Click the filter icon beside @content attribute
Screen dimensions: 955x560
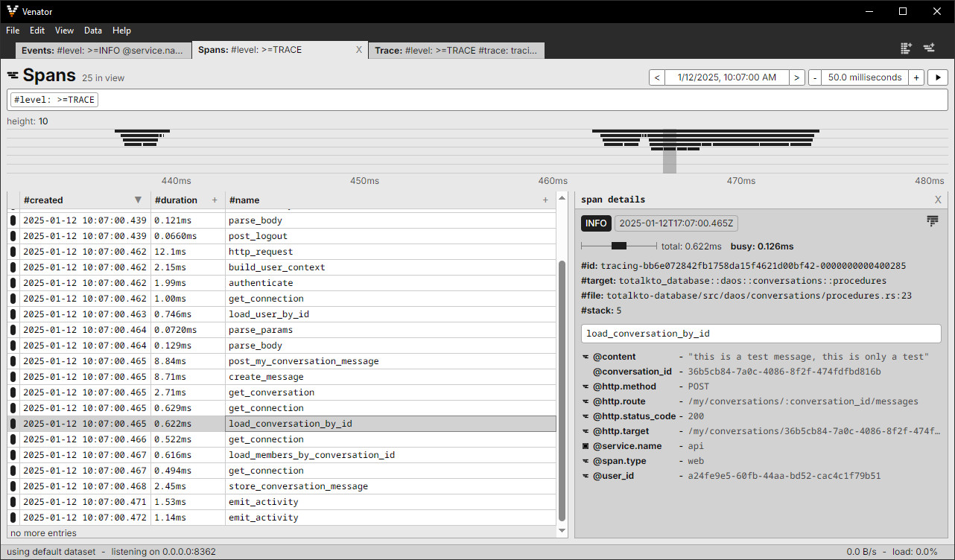[x=586, y=357]
